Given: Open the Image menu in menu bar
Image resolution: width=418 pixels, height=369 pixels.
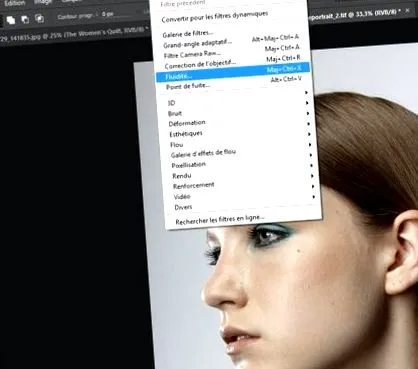Looking at the screenshot, I should (43, 2).
